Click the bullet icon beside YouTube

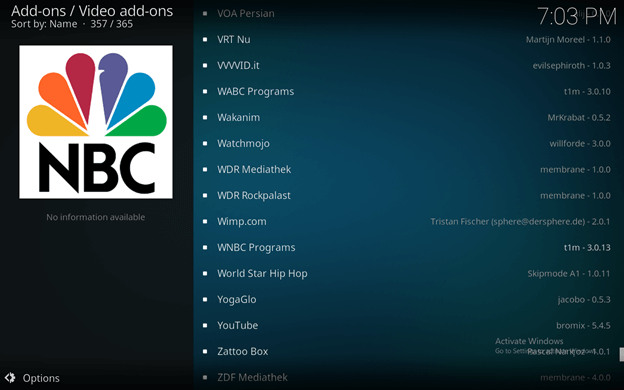[x=205, y=325]
